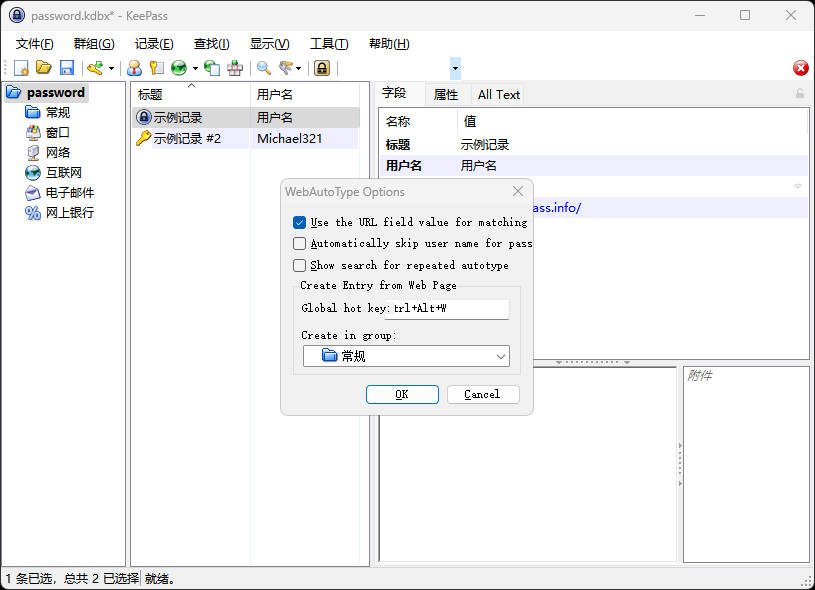The image size is (815, 590).
Task: Save the database with the floppy icon
Action: pos(67,68)
